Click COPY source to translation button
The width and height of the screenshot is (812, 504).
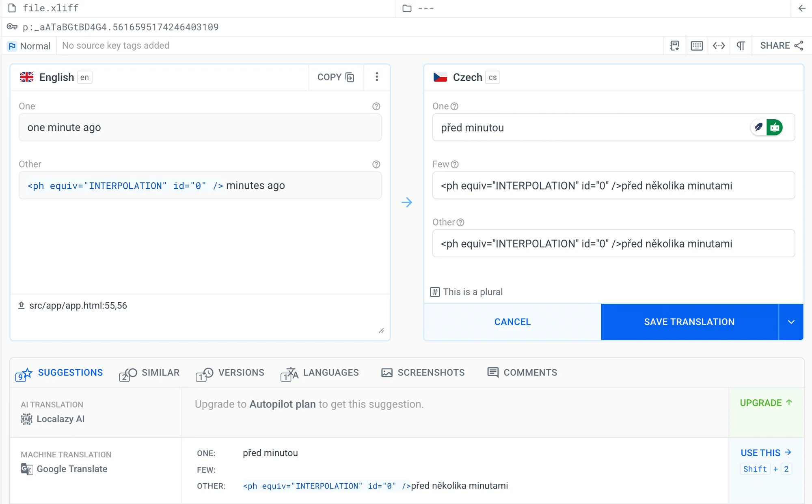(335, 77)
